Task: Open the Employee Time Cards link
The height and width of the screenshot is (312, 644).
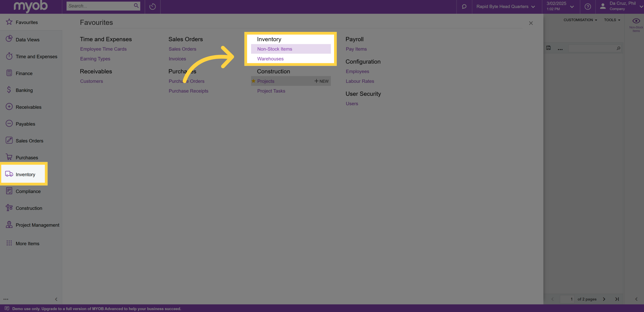Action: (x=103, y=49)
